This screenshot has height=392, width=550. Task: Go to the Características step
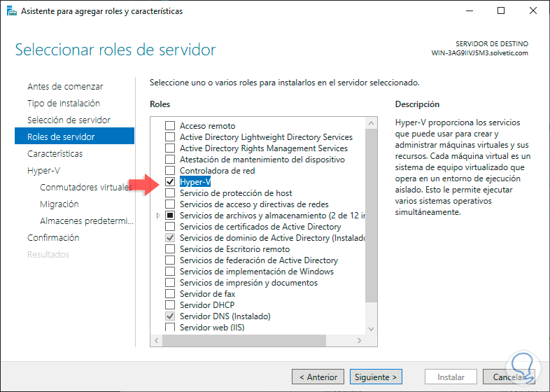(55, 154)
